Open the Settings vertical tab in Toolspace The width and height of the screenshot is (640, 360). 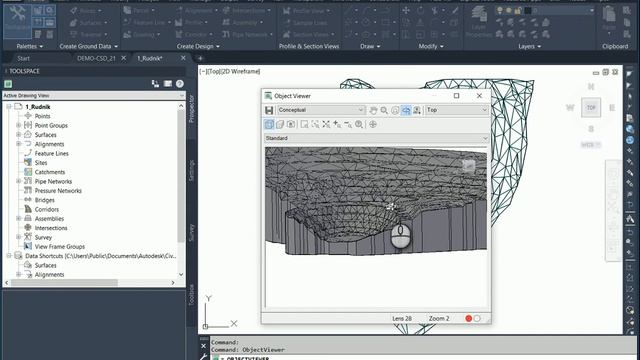[191, 171]
